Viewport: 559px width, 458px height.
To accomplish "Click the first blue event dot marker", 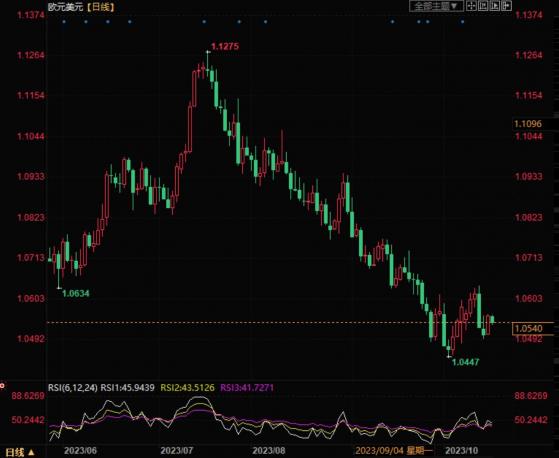I will tap(64, 22).
